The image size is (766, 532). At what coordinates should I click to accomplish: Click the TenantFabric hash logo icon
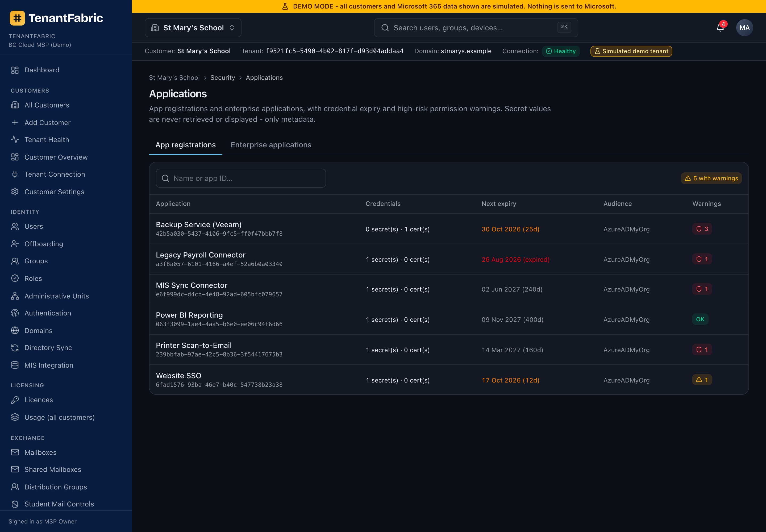(17, 18)
